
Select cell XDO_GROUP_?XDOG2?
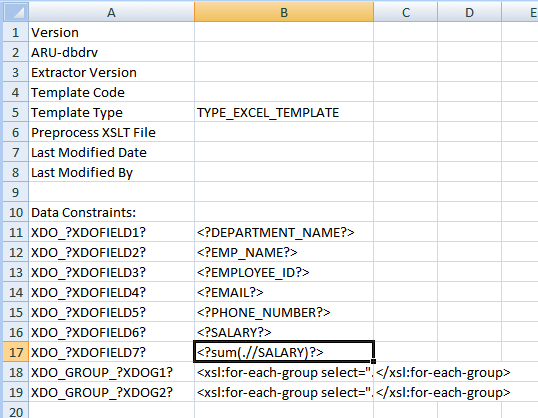point(112,392)
